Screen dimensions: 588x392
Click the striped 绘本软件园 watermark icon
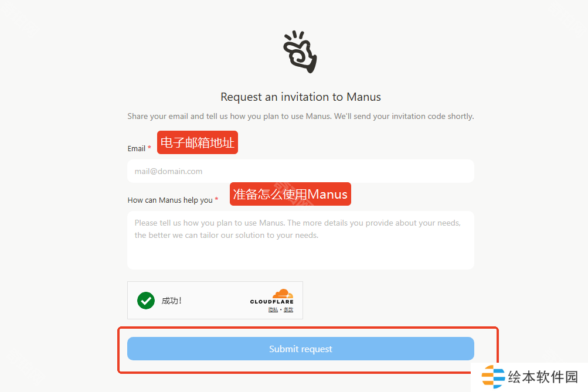[x=493, y=376]
